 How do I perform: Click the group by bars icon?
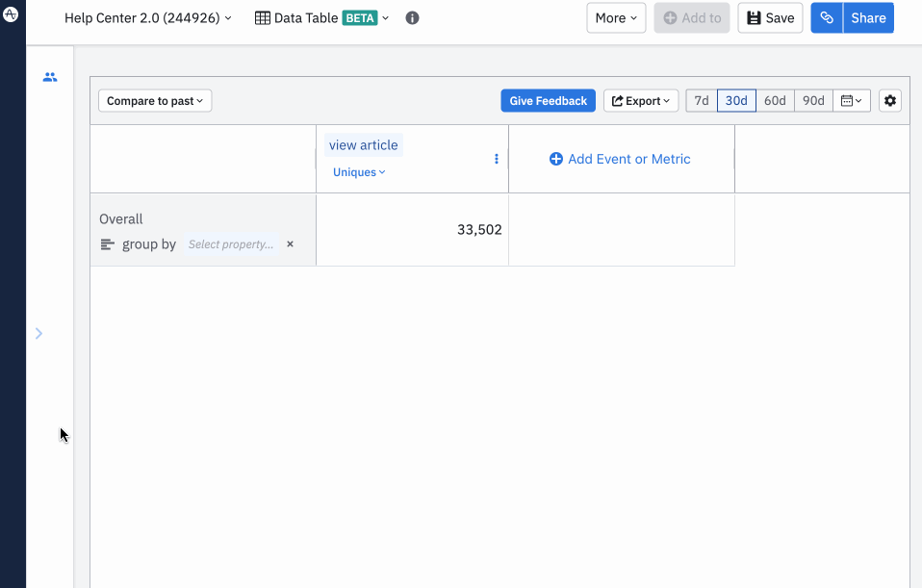coord(107,244)
